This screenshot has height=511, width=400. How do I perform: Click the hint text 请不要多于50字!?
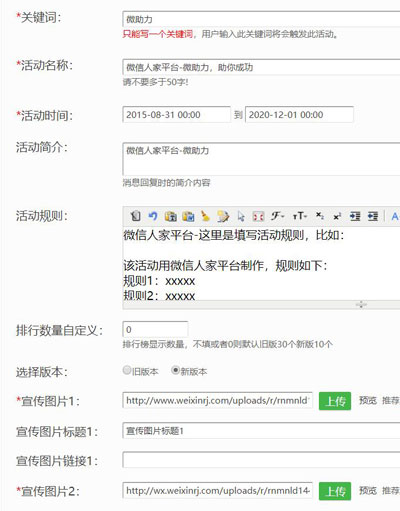pyautogui.click(x=155, y=82)
